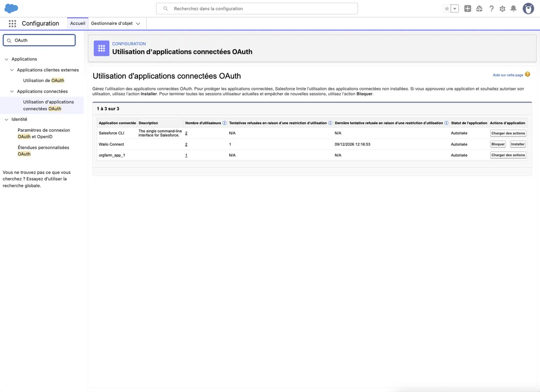Open the favorites list dropdown arrow
The height and width of the screenshot is (392, 540).
click(x=455, y=9)
